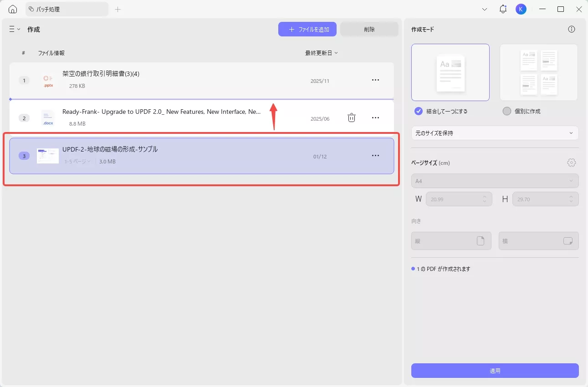
Task: Click the 適用 apply button
Action: click(x=495, y=371)
